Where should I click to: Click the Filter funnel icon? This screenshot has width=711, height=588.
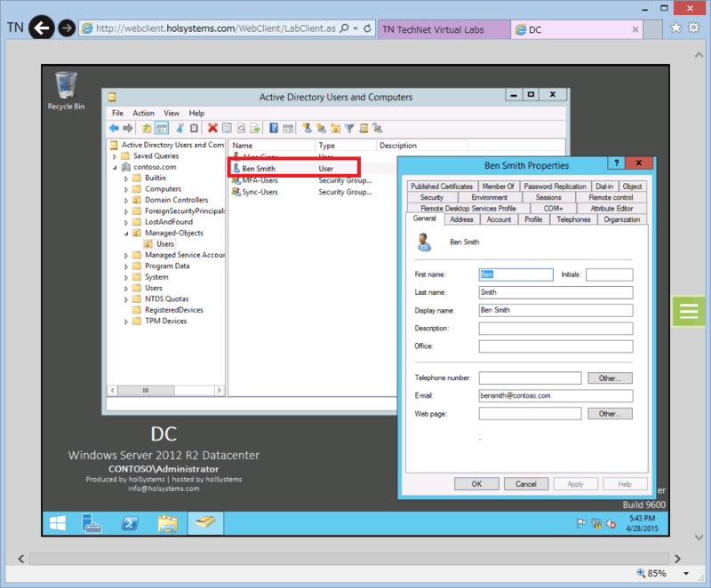pos(349,128)
